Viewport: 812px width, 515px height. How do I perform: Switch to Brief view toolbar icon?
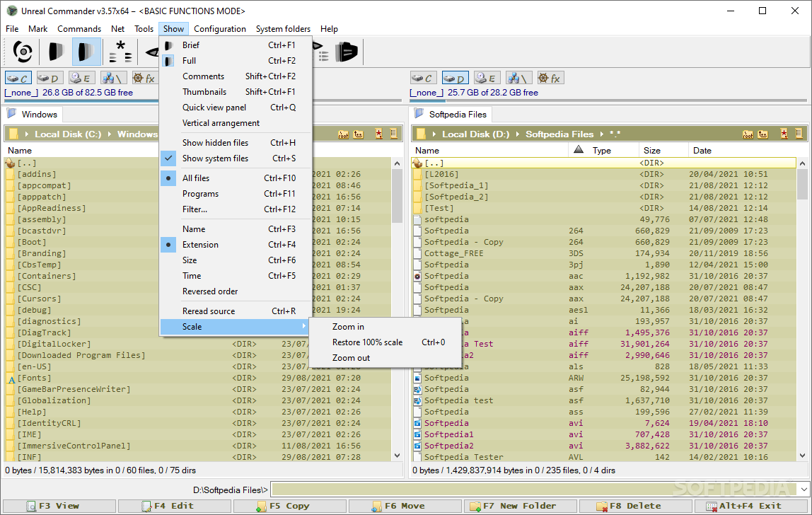click(x=55, y=52)
